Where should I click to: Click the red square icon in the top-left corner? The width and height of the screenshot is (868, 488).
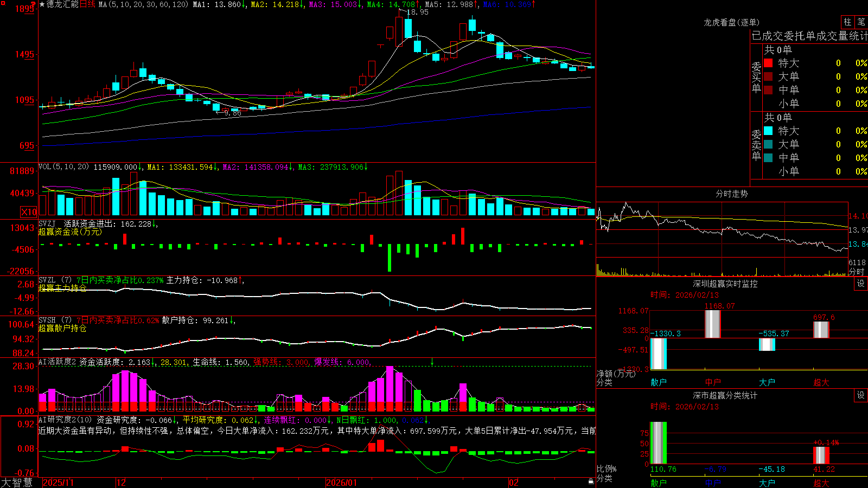tap(2, 3)
